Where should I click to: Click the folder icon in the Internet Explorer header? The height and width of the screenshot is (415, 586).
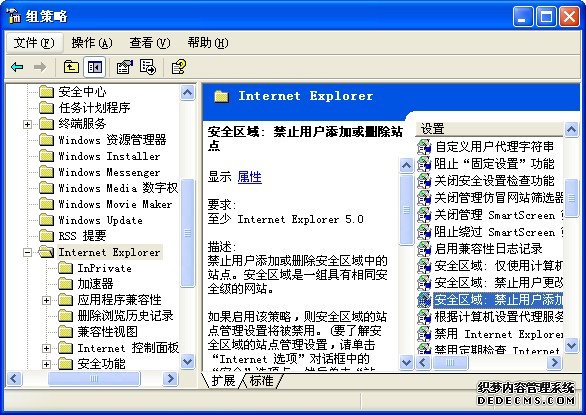pyautogui.click(x=221, y=96)
